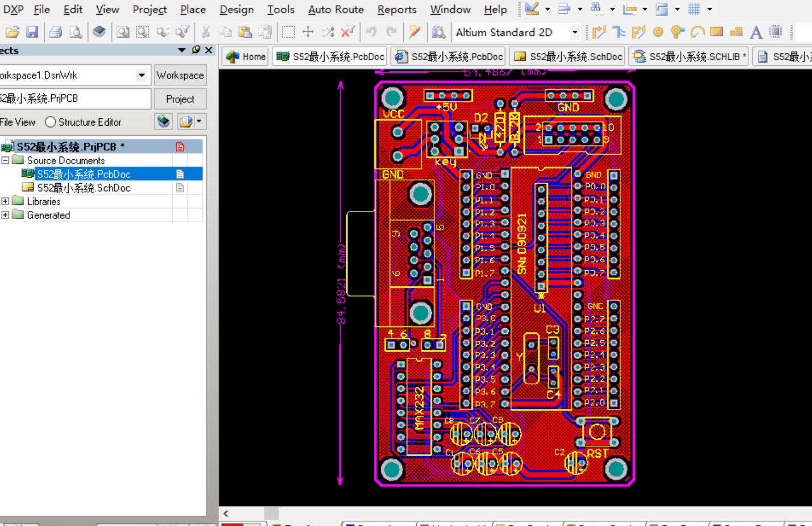Screen dimensions: 812x526
Task: Switch to the S52最小系统.SchDoc tab
Action: click(x=569, y=56)
